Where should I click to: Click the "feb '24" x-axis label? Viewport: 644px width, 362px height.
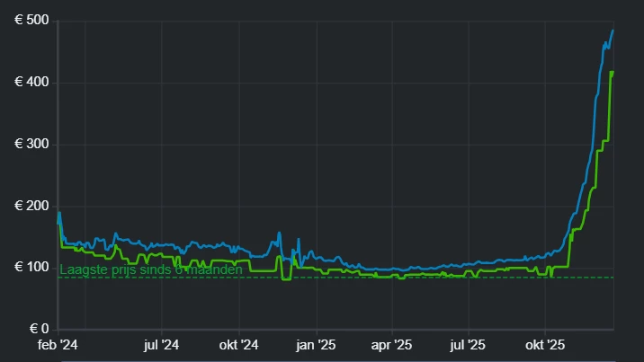(58, 345)
